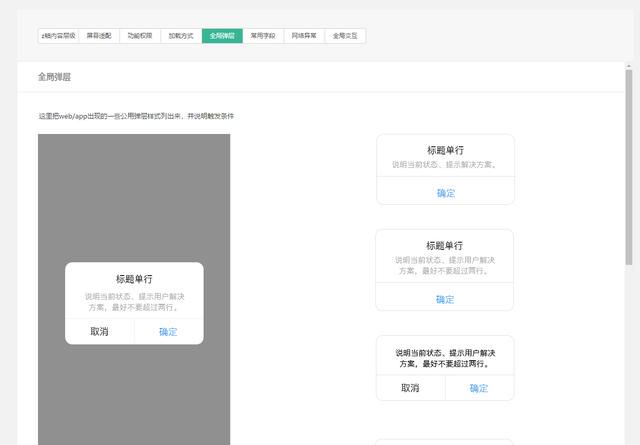This screenshot has width=640, height=445.
Task: Click the 标题单行 title in the second card
Action: coord(444,245)
